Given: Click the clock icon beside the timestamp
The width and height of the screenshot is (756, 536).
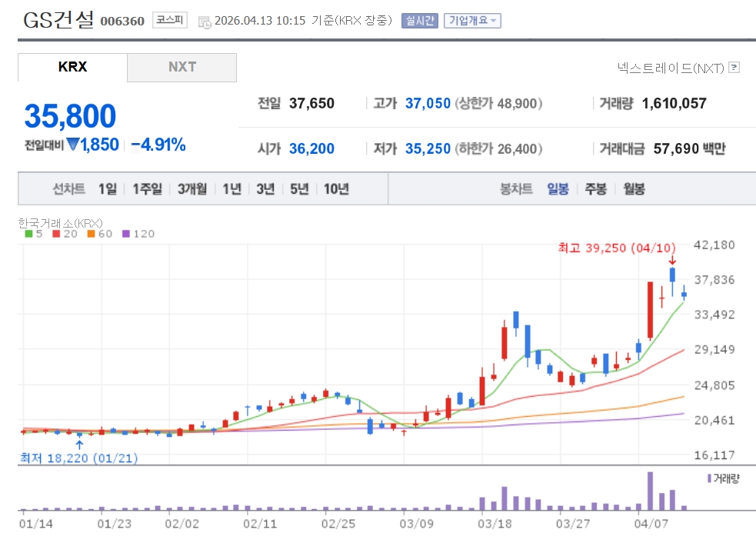Looking at the screenshot, I should click(205, 22).
